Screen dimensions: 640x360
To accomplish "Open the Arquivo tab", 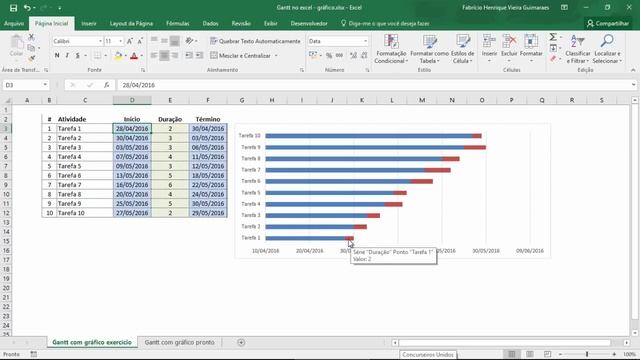I will point(14,24).
